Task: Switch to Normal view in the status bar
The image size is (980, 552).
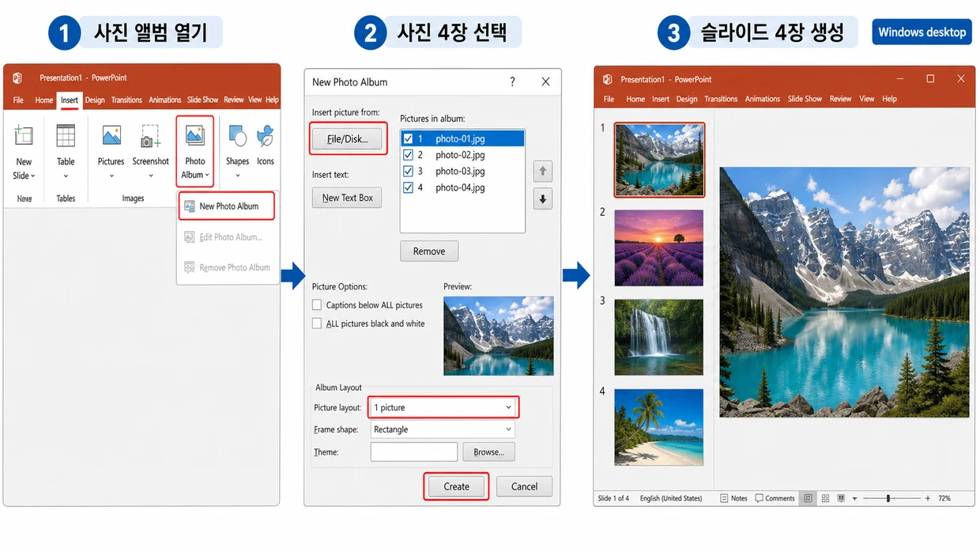Action: [808, 498]
